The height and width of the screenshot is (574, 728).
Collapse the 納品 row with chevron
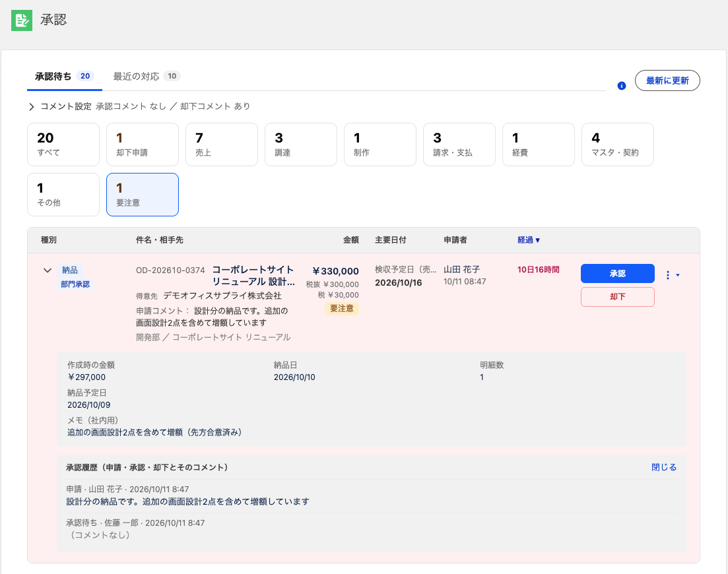coord(48,270)
